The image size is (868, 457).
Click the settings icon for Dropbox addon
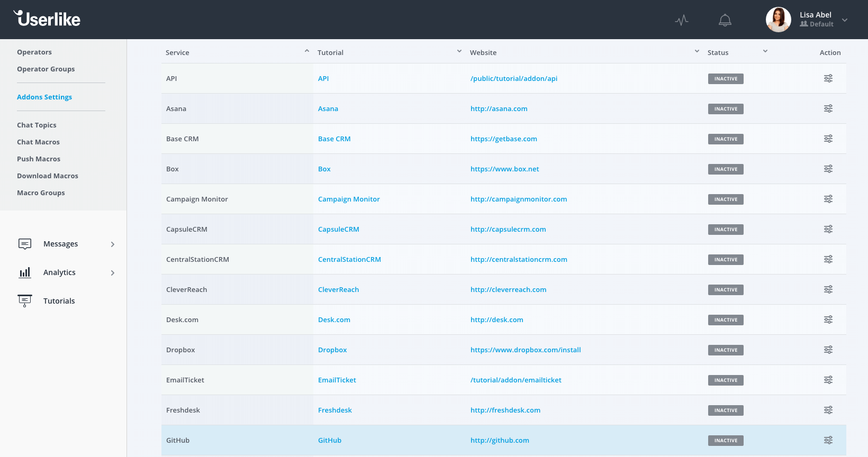click(x=828, y=350)
